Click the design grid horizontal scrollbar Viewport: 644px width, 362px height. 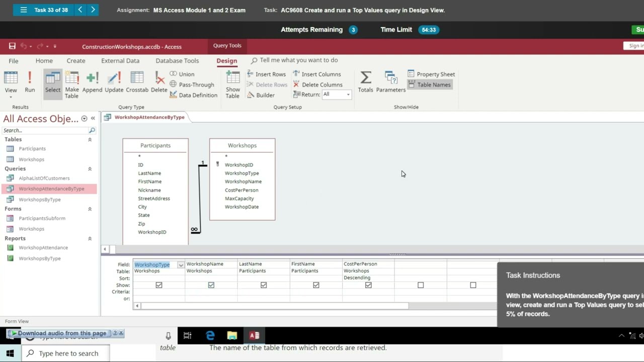coord(274,306)
